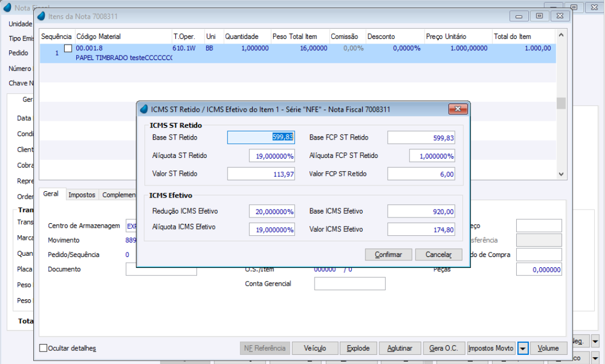Click the Peças field showing 0,000000
This screenshot has width=605, height=364.
[x=539, y=270]
